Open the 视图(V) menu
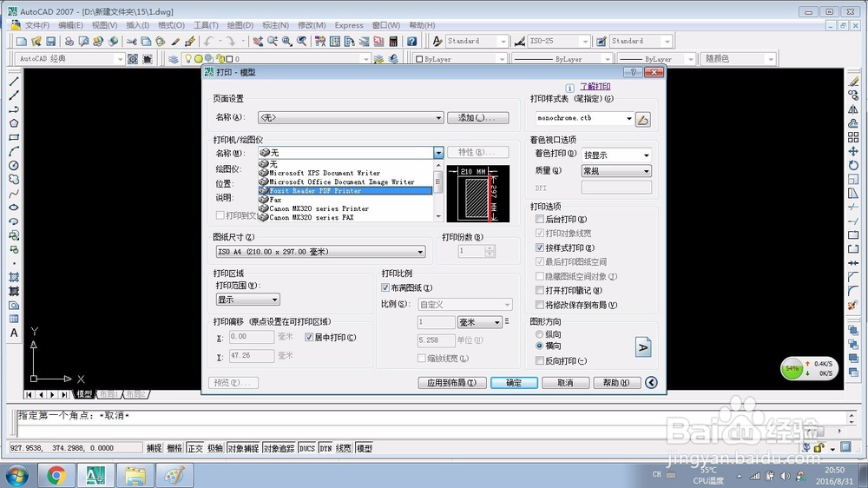Image resolution: width=868 pixels, height=488 pixels. tap(104, 25)
